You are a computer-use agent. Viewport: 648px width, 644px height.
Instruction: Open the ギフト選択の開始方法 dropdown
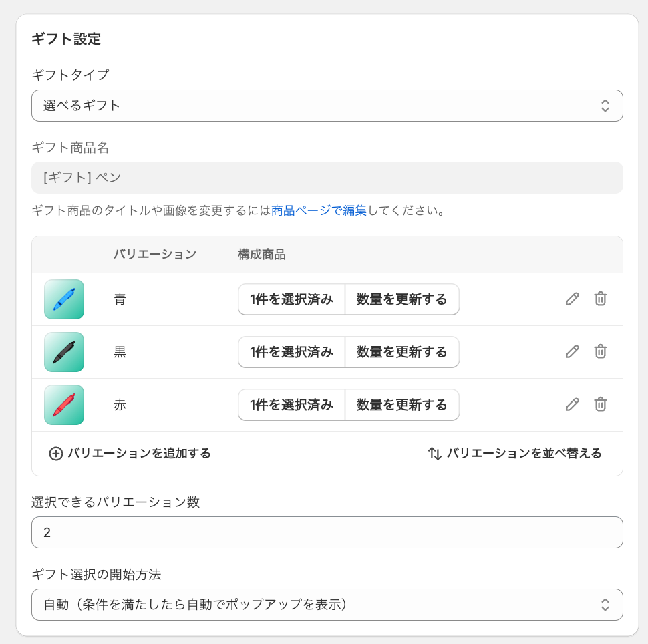tap(327, 605)
